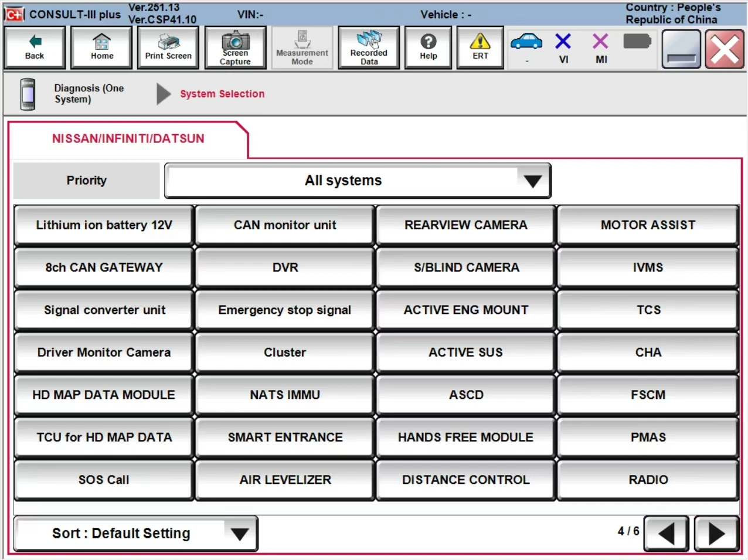Screen dimensions: 748x560
Task: Select SOS Call system
Action: pos(104,480)
